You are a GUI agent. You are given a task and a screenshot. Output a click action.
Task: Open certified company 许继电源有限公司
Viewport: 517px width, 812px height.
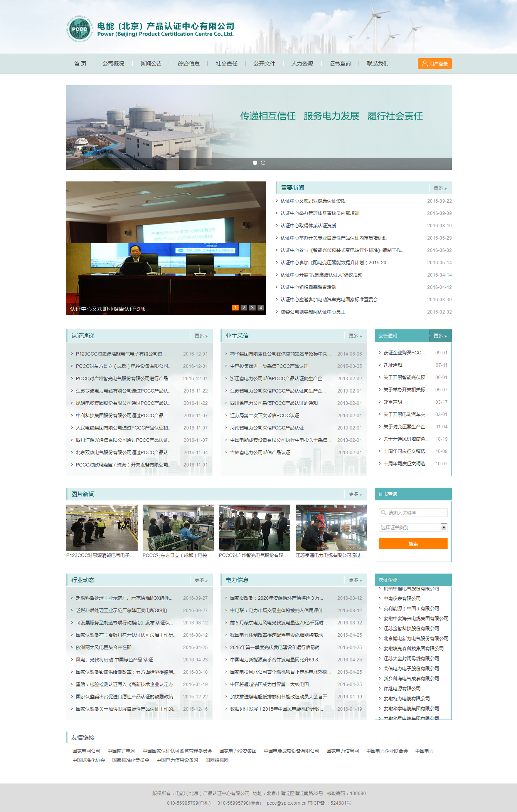[x=402, y=689]
